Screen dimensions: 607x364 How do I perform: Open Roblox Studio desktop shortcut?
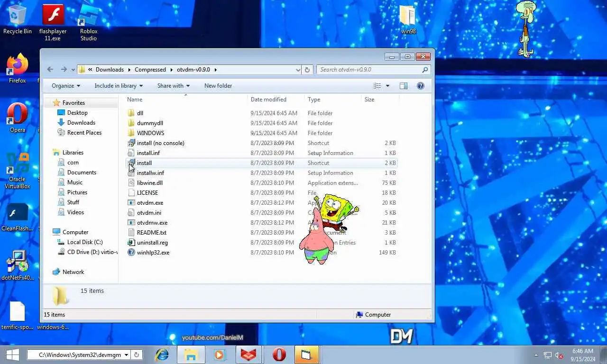click(x=89, y=22)
